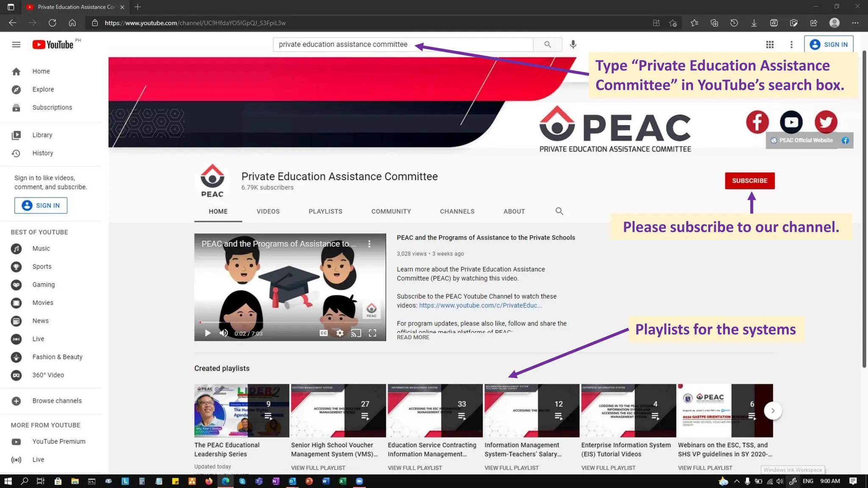Click the video progress bar
The image size is (868, 488).
pos(290,322)
